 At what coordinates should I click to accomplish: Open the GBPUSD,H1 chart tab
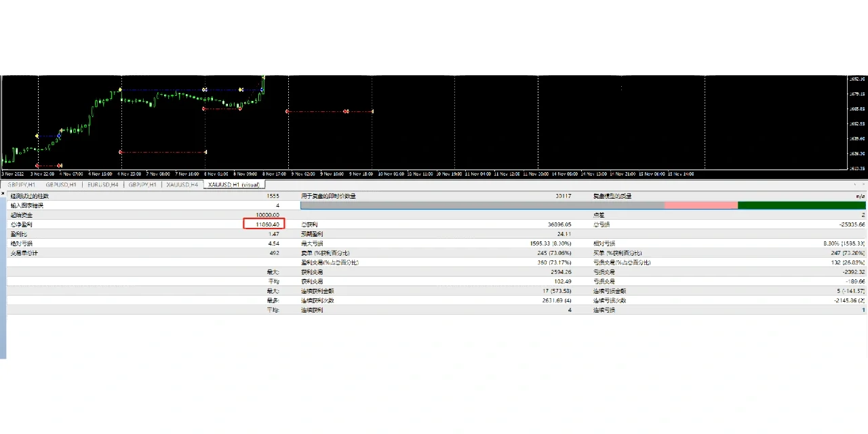[x=61, y=184]
